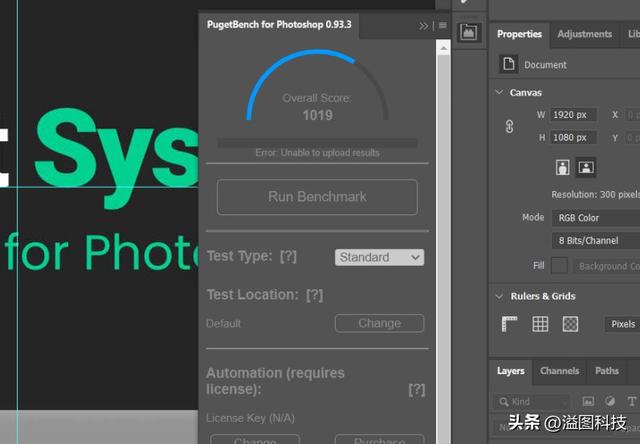Open the layer Kind filter dropdown

532,402
